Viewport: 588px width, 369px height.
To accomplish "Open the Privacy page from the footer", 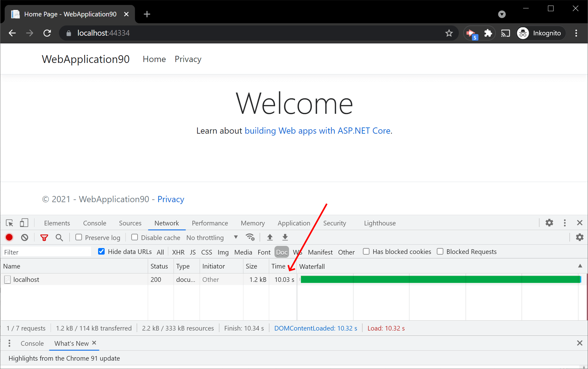I will pyautogui.click(x=171, y=199).
